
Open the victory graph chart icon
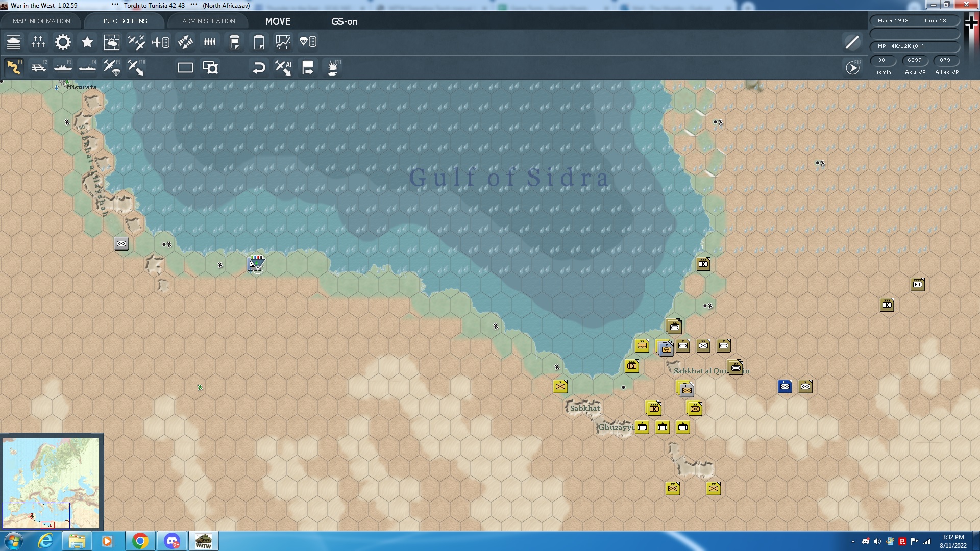coord(283,42)
